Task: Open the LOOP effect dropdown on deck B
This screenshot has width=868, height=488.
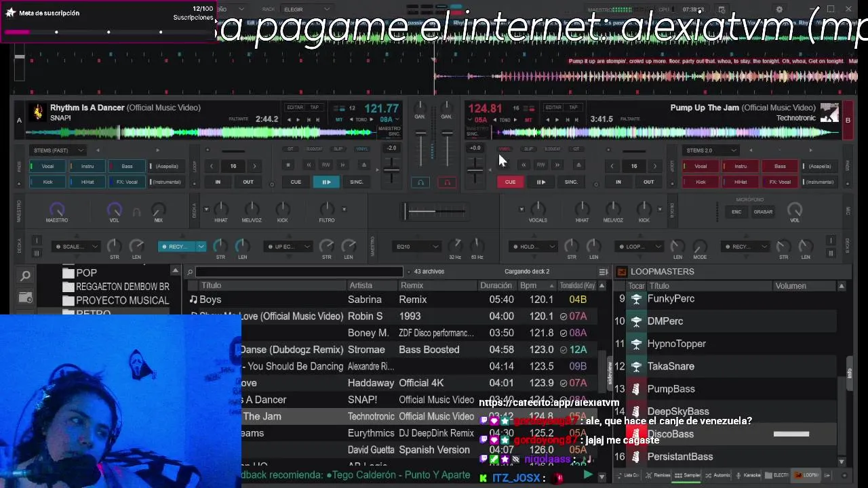Action: (639, 247)
